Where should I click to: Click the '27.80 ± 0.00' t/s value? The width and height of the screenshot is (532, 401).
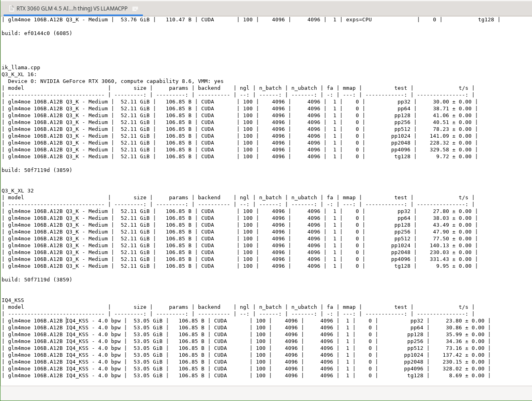[x=452, y=211]
